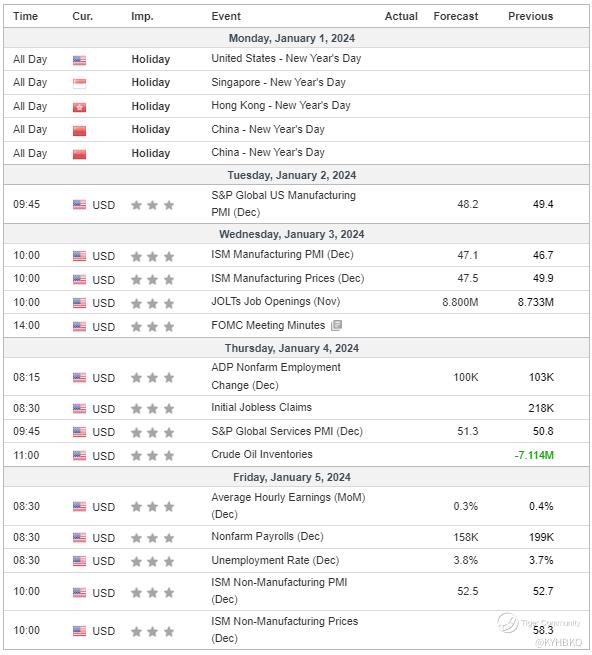This screenshot has width=592, height=655.
Task: Click the 08:15 time cell
Action: coord(27,377)
